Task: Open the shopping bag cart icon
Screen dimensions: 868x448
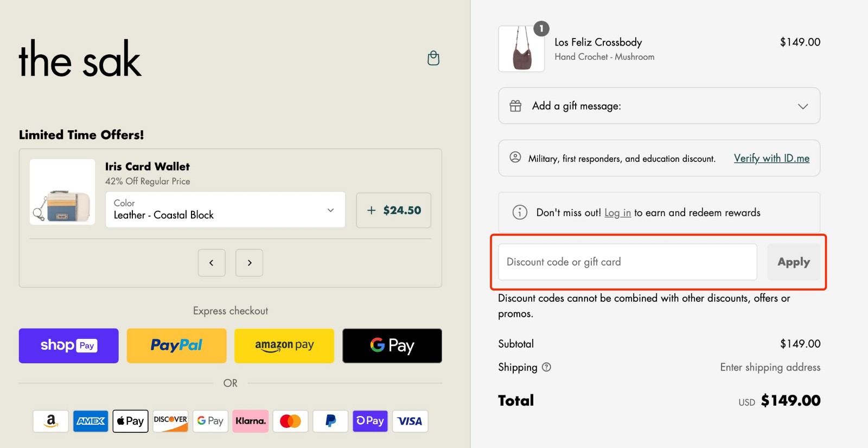Action: (x=433, y=58)
